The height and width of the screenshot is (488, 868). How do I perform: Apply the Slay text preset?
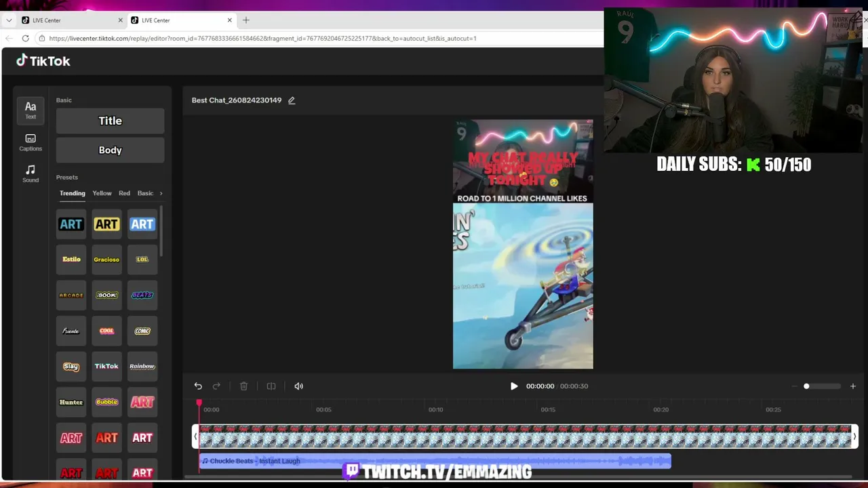tap(71, 367)
